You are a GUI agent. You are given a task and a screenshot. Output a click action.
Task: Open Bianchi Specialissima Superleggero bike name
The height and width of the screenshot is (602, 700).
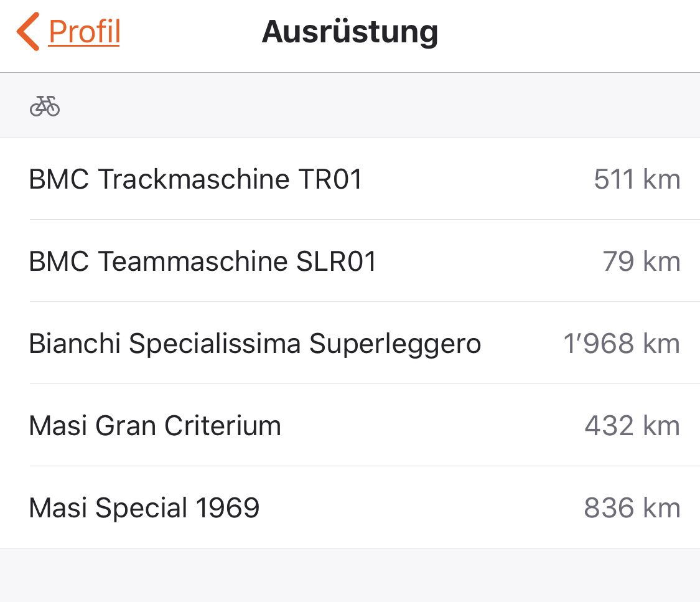click(x=254, y=344)
